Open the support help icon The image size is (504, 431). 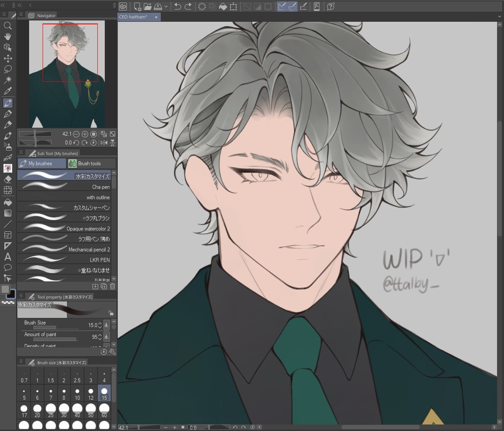coord(331,7)
